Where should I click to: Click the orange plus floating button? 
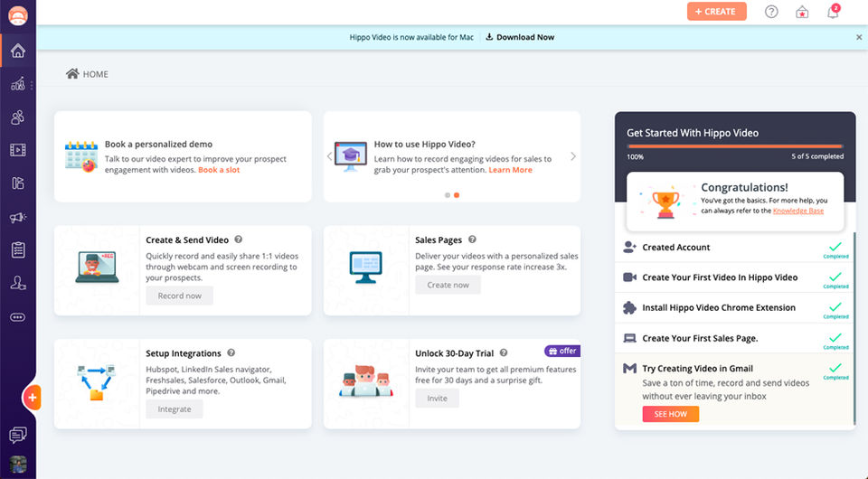click(x=33, y=397)
